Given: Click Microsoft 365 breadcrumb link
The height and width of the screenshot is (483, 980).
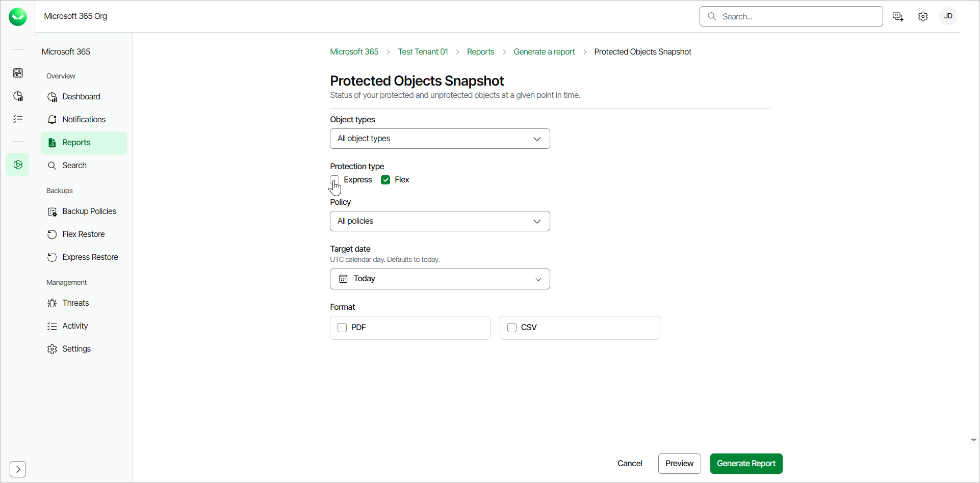Looking at the screenshot, I should click(354, 52).
